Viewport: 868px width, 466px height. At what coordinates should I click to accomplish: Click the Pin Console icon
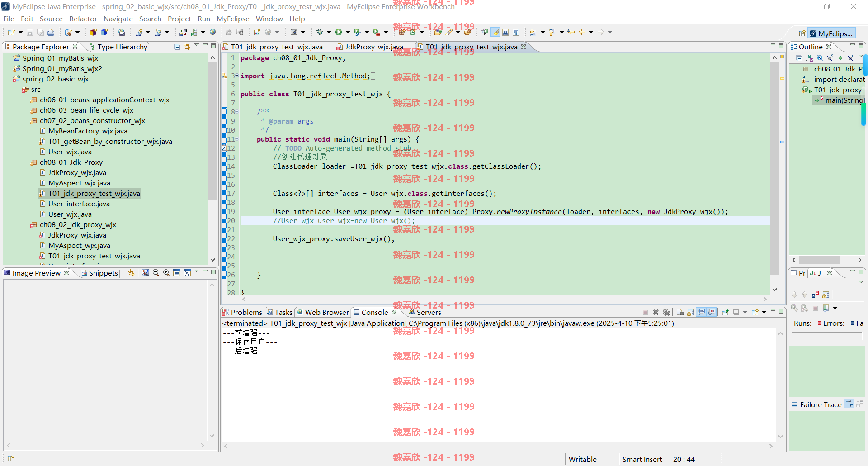pyautogui.click(x=725, y=312)
